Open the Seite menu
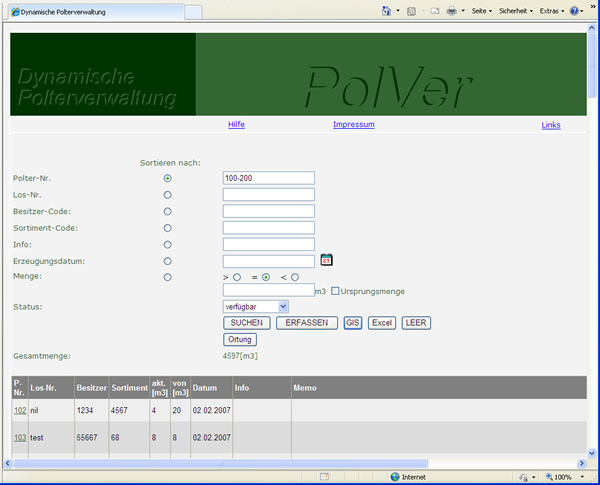600x485 pixels. click(482, 11)
